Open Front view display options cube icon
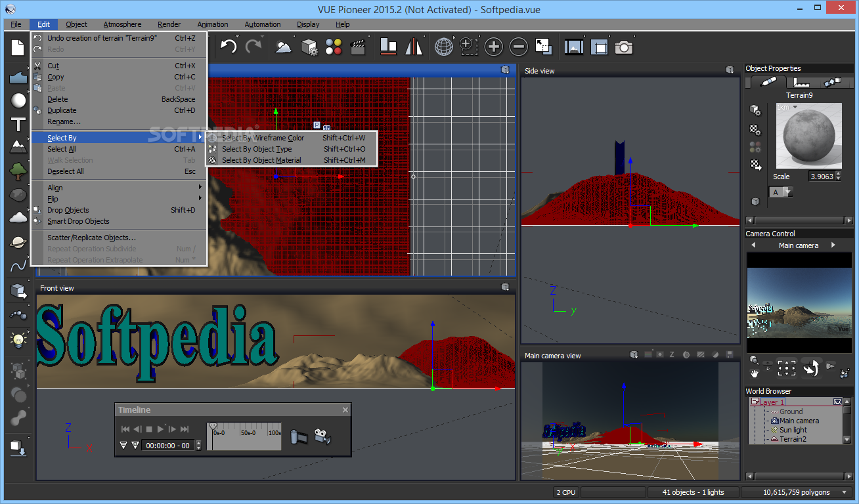 click(x=505, y=287)
